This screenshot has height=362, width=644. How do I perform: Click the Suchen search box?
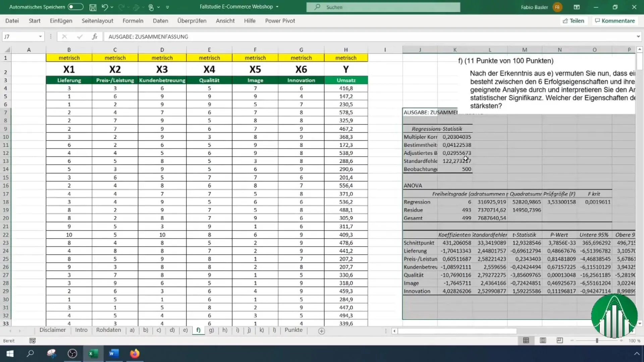[383, 7]
